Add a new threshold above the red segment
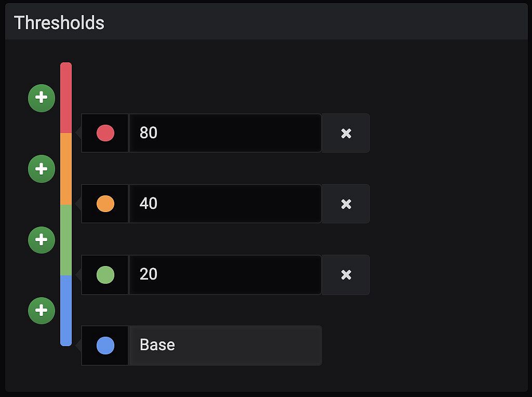The height and width of the screenshot is (397, 532). pyautogui.click(x=42, y=98)
